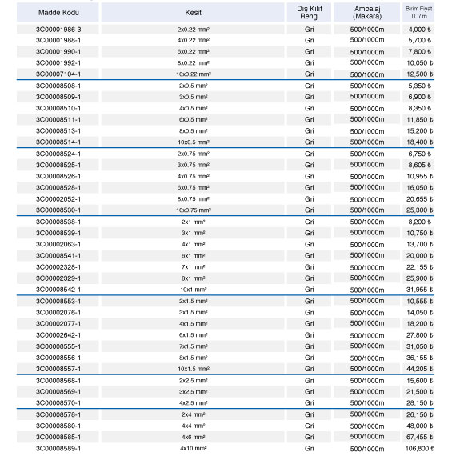The width and height of the screenshot is (476, 464).
Task: Click the 8x0.75 mm² cross-section cell
Action: click(193, 199)
